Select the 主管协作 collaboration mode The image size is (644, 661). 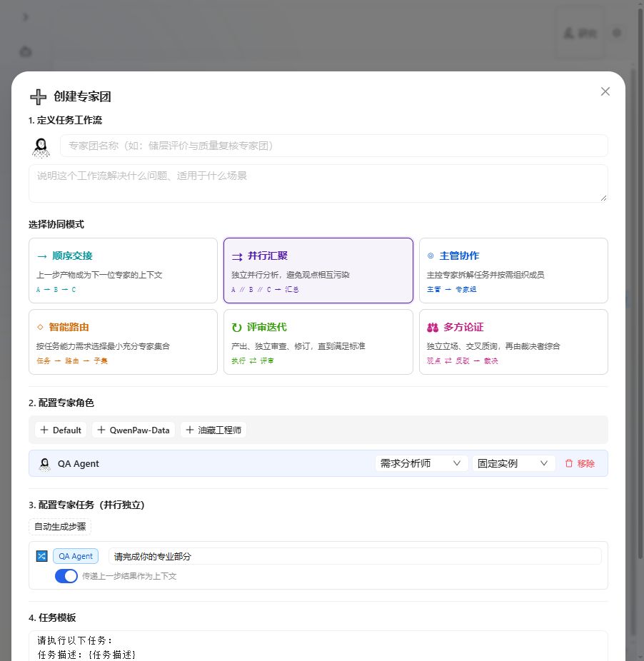(x=513, y=271)
